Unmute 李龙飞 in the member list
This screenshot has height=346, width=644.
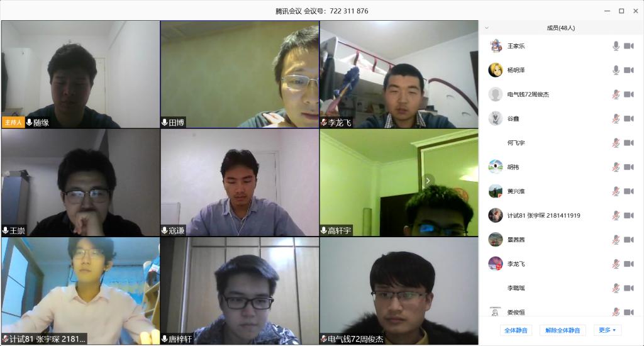[x=616, y=264]
